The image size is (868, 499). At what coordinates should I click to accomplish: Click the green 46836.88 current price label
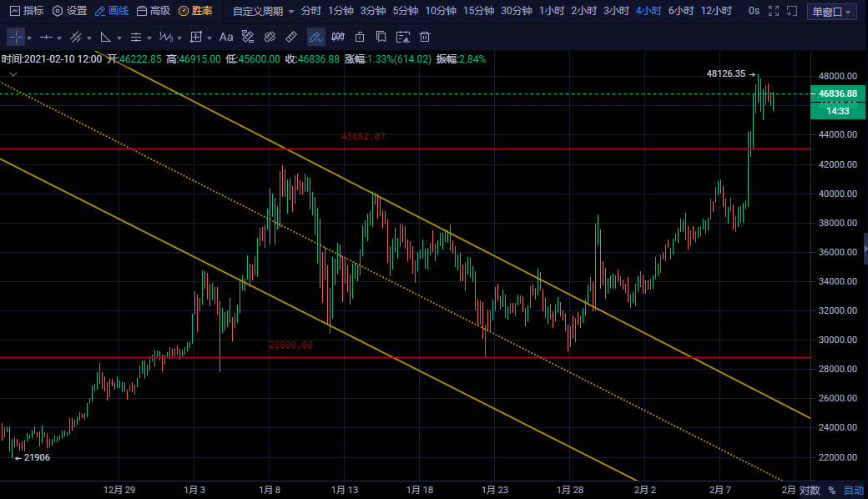coord(837,93)
